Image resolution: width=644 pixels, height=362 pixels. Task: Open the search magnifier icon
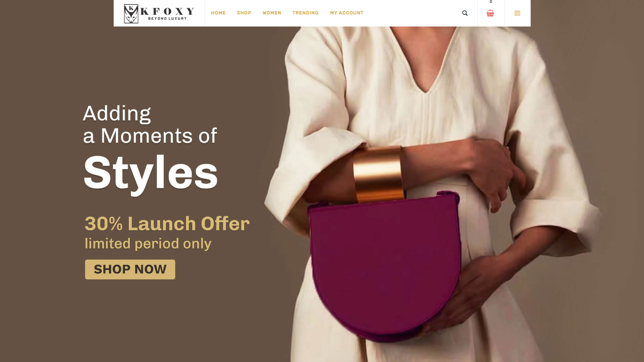465,13
